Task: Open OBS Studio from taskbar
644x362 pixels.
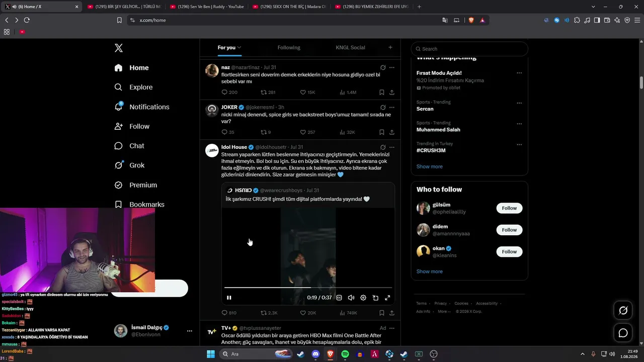Action: 434,354
